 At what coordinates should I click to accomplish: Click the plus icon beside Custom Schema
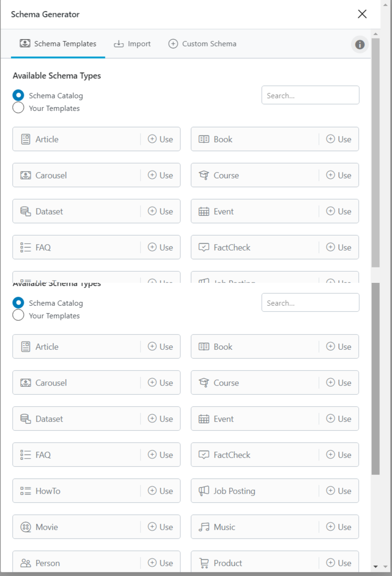point(173,44)
